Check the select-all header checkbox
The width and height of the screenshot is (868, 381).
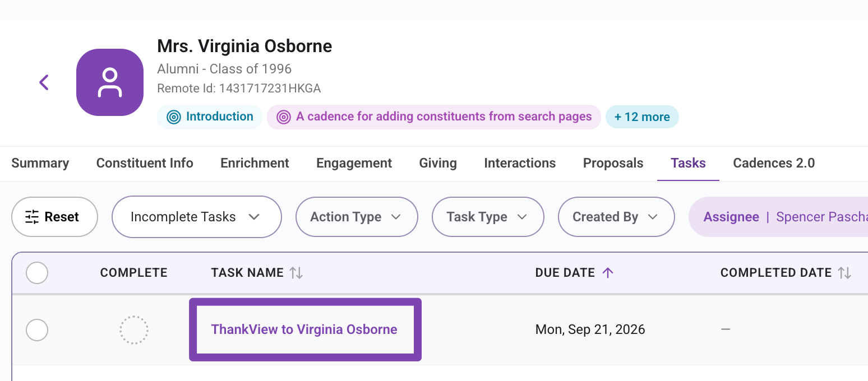coord(37,273)
